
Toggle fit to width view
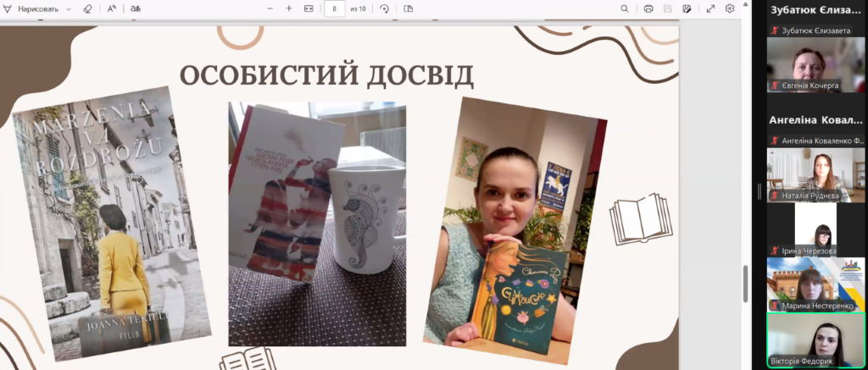coord(309,8)
